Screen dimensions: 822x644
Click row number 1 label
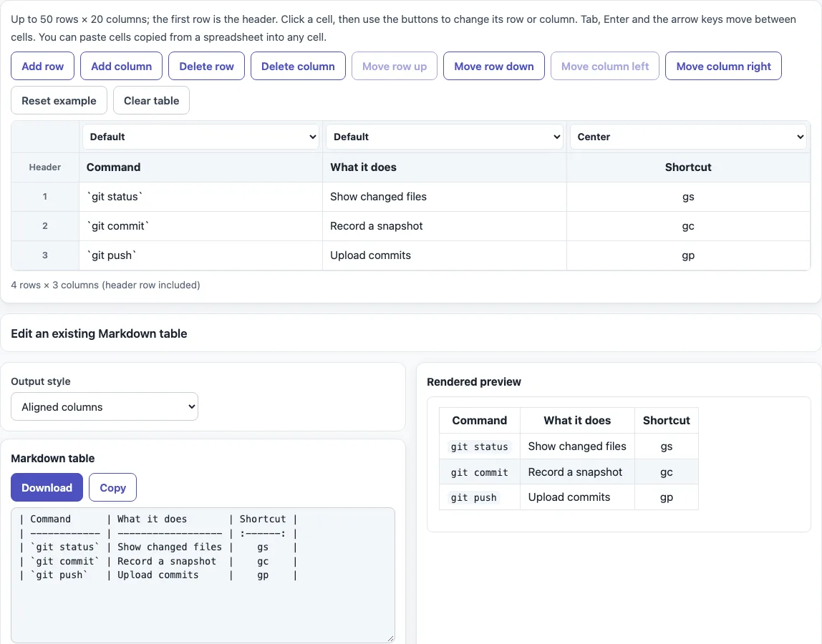click(x=45, y=197)
